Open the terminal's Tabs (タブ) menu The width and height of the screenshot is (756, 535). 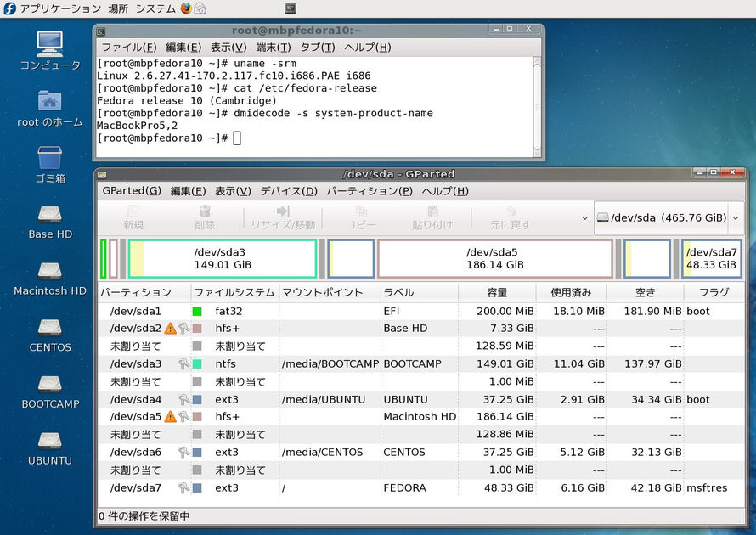coord(317,48)
